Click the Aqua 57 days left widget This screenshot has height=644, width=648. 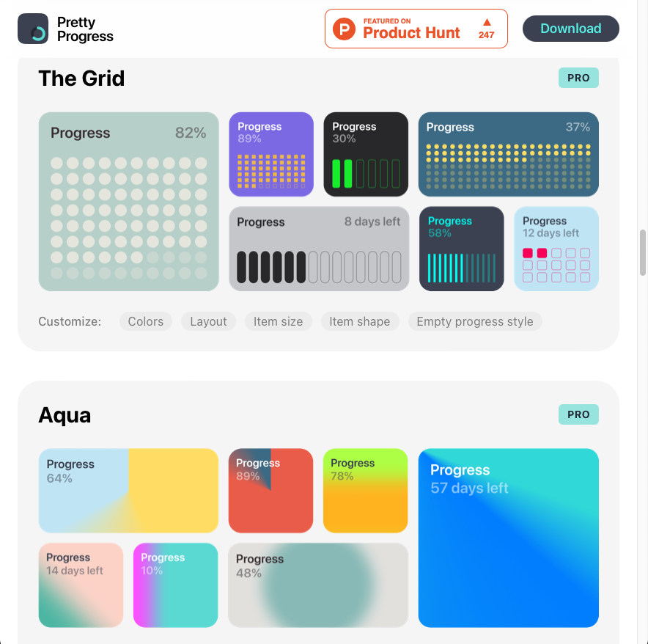coord(508,538)
